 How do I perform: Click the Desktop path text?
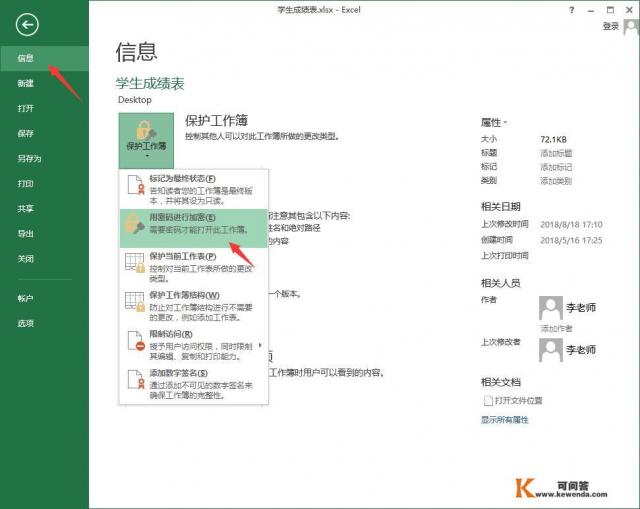coord(135,100)
